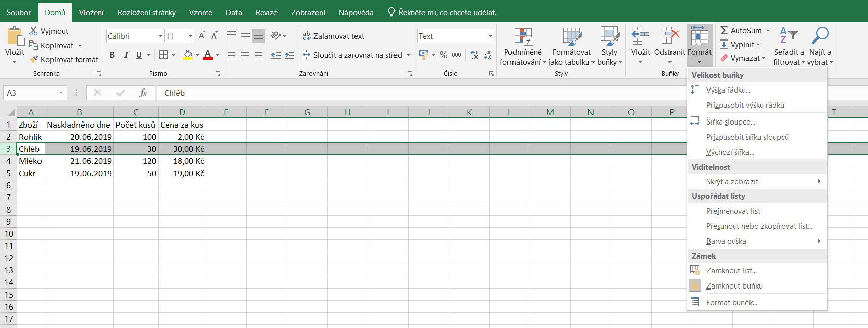Open Formátovat jako tabulku gallery

click(x=572, y=47)
